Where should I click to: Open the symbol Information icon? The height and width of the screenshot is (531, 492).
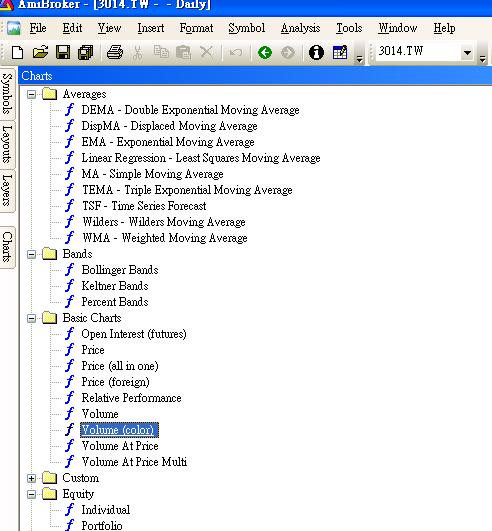click(316, 53)
